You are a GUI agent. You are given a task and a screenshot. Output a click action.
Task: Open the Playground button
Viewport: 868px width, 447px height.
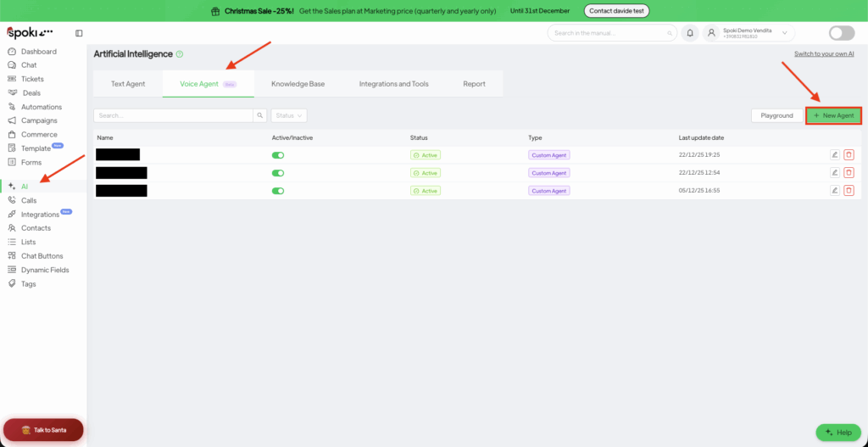click(776, 115)
